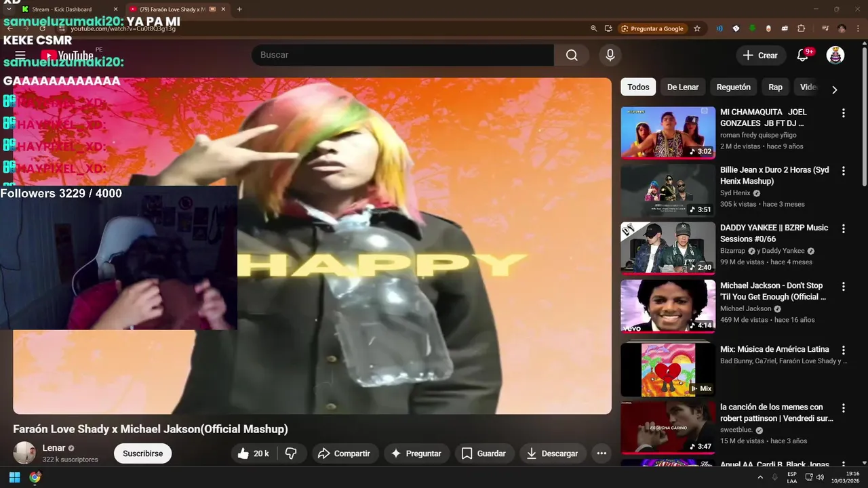
Task: Expand hidden system tray icons
Action: pos(760,477)
